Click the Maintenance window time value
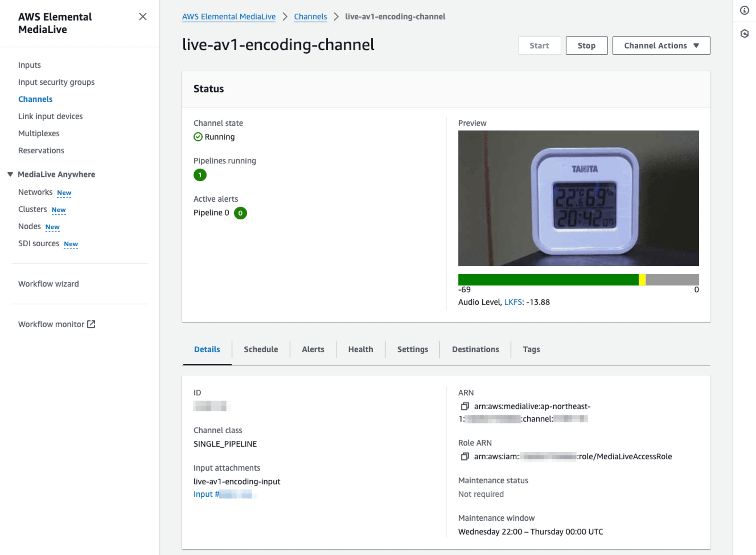 (x=530, y=532)
